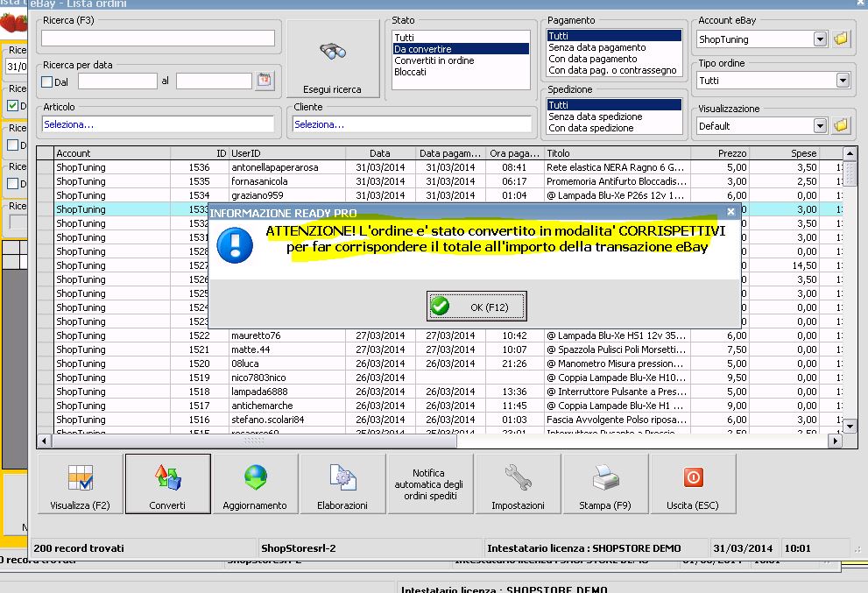Open the calendar date picker icon

[x=265, y=81]
